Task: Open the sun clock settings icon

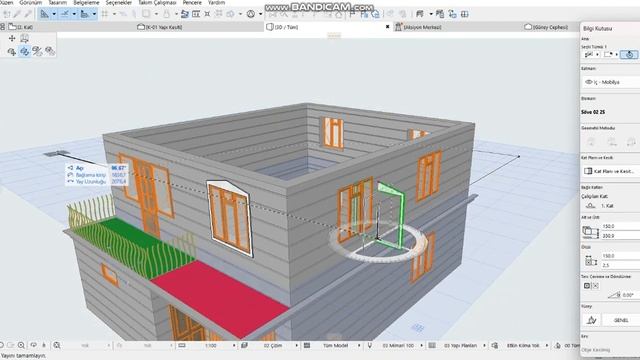Action: pyautogui.click(x=251, y=14)
